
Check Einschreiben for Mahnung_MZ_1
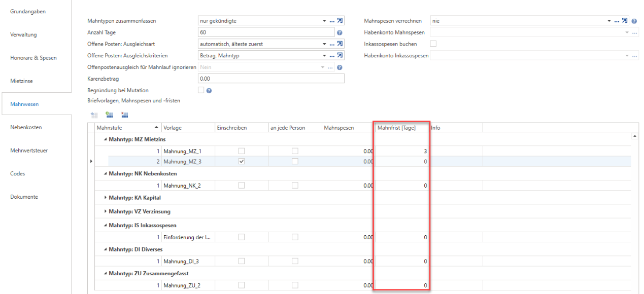(x=242, y=151)
